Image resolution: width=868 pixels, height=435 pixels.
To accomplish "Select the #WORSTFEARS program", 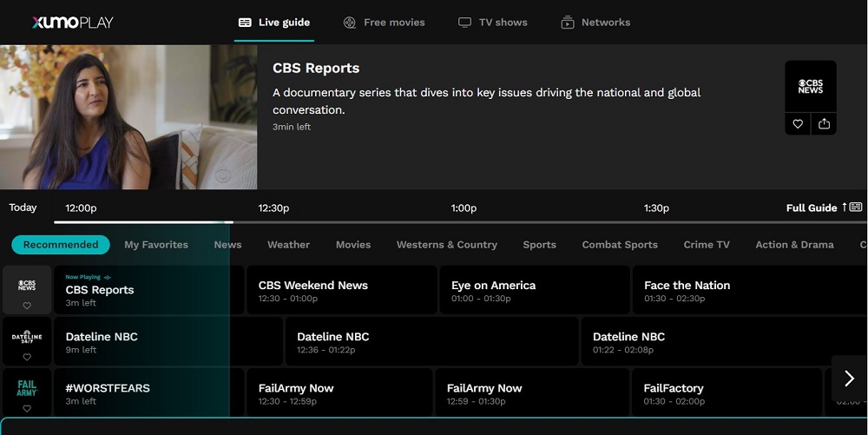I will 148,392.
